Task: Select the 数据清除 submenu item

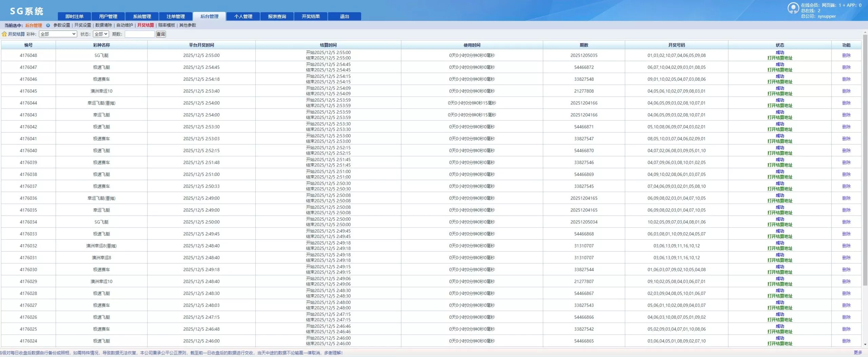Action: 103,25
